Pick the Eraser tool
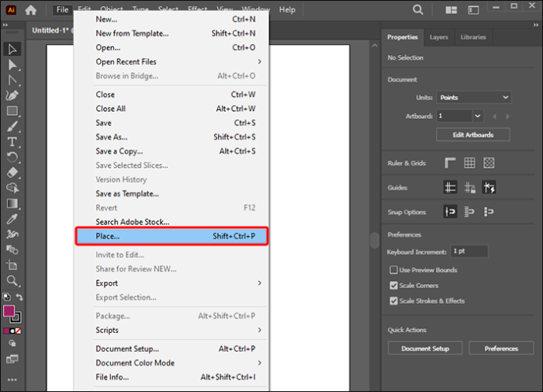Image resolution: width=543 pixels, height=392 pixels. pyautogui.click(x=12, y=172)
